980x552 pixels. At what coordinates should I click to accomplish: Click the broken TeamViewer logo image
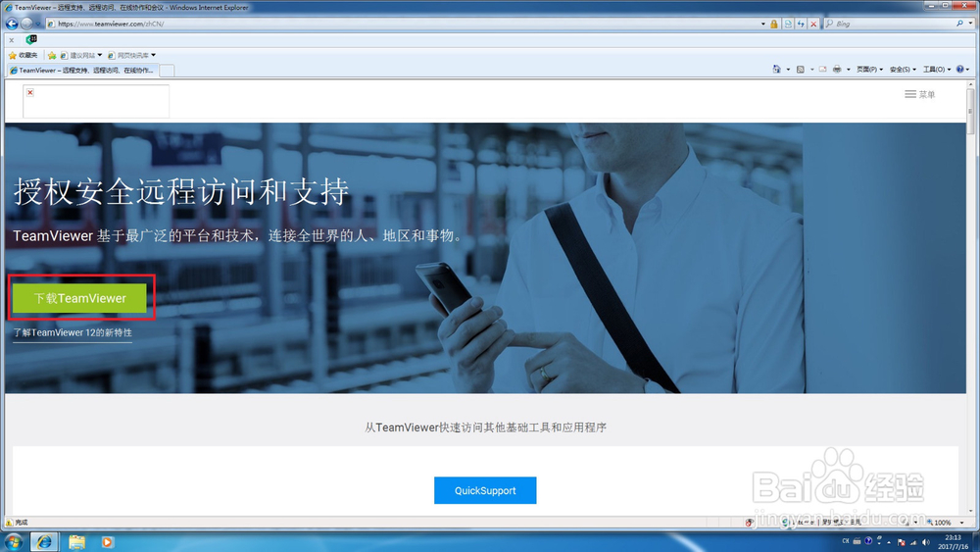96,101
